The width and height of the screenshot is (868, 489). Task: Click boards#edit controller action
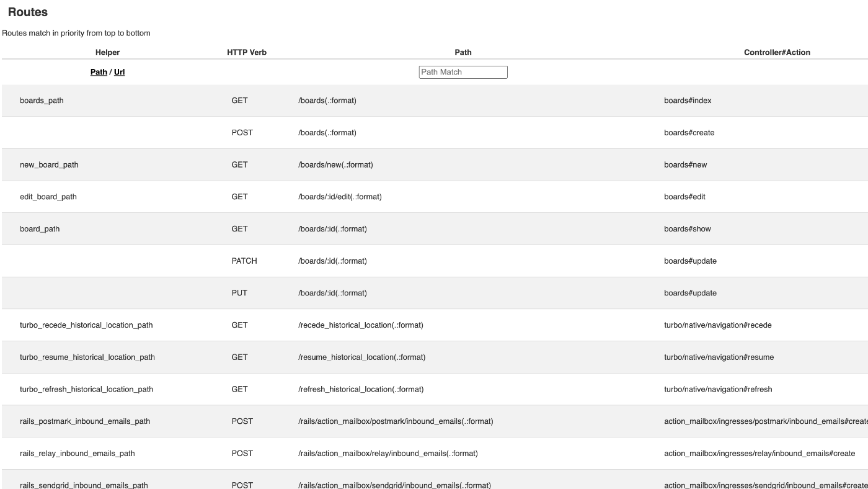tap(684, 197)
